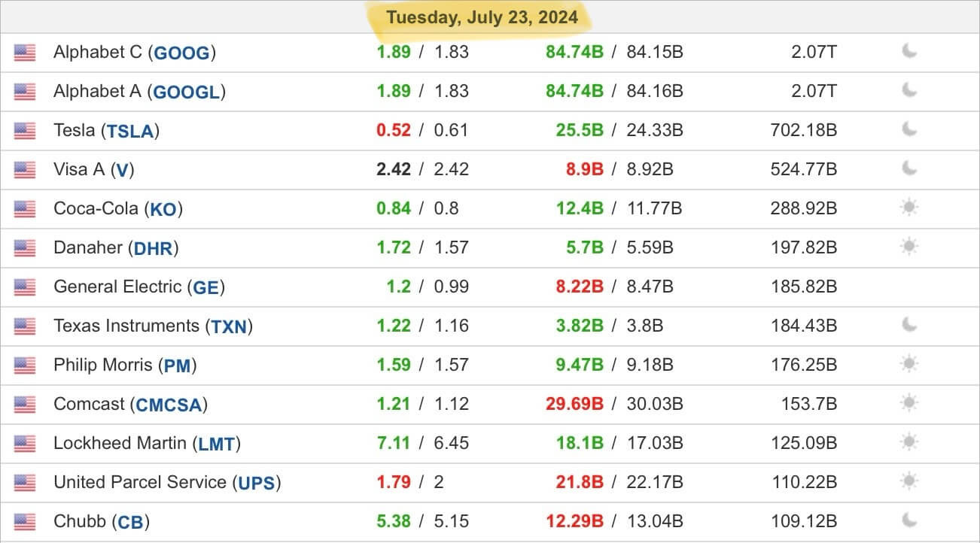Open the TSLA ticker link
Image resolution: width=980 pixels, height=543 pixels.
pyautogui.click(x=129, y=131)
